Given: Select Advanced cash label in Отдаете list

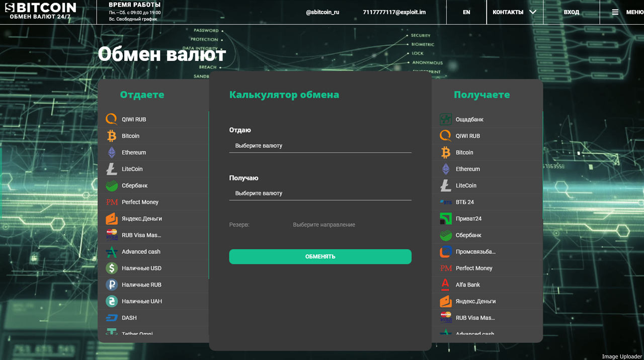Looking at the screenshot, I should [x=141, y=251].
